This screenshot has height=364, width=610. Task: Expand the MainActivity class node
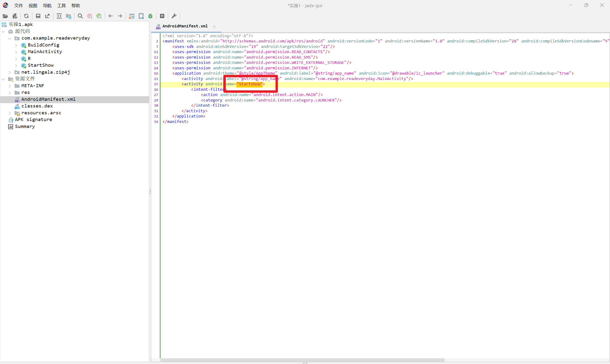pyautogui.click(x=16, y=52)
